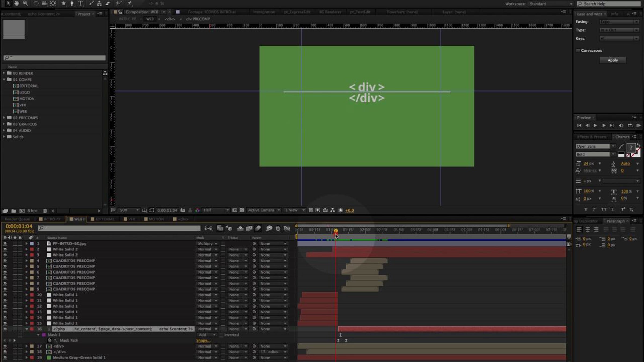The width and height of the screenshot is (644, 362).
Task: Switch to the MOTION timeline tab
Action: point(156,219)
